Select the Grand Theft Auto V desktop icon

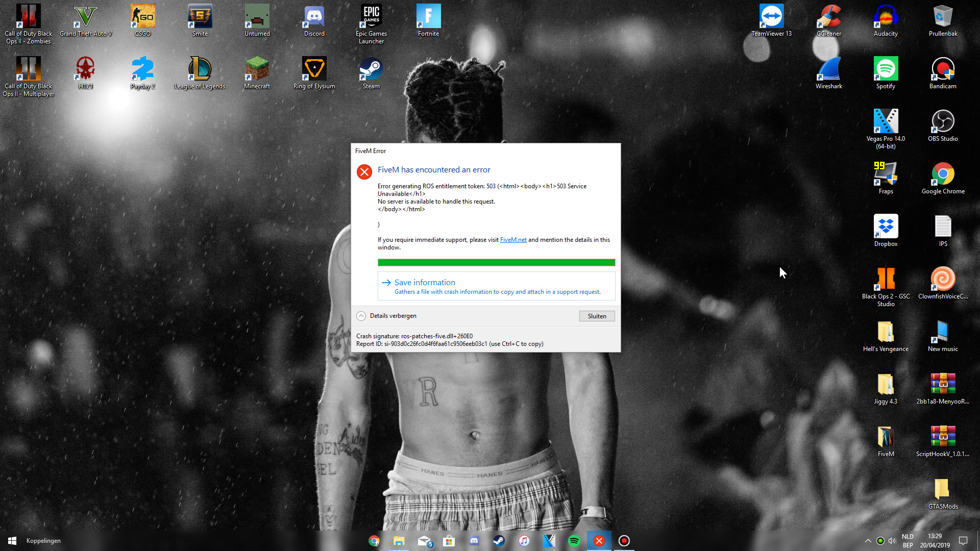(86, 21)
